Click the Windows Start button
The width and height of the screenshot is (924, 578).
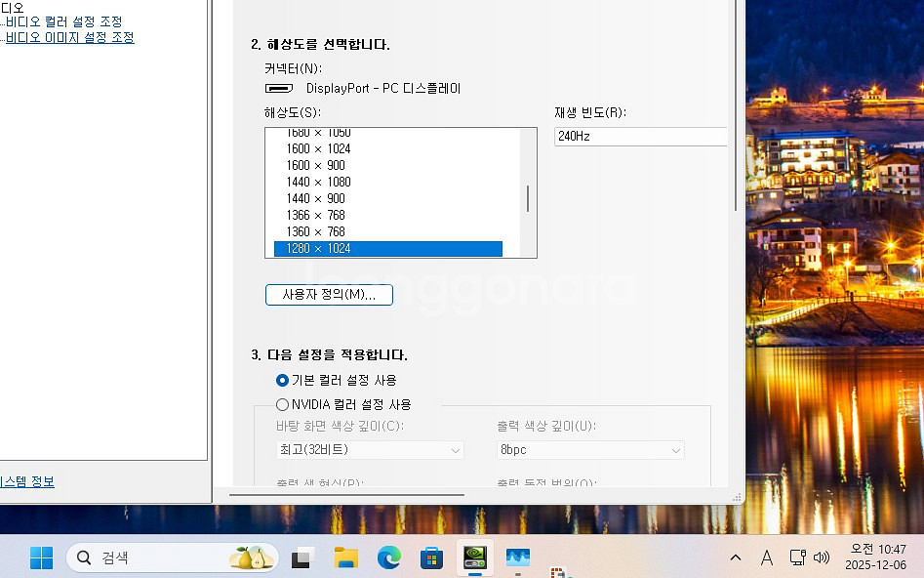pyautogui.click(x=41, y=557)
